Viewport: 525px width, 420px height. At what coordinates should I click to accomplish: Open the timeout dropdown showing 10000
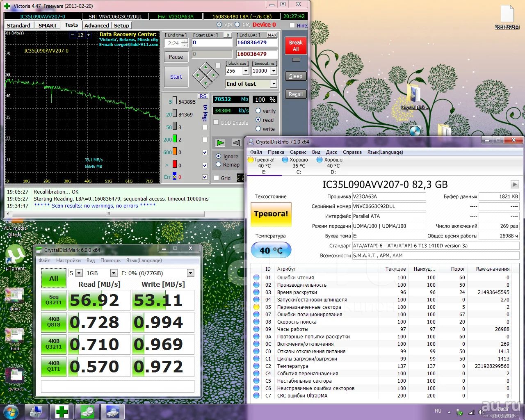274,71
